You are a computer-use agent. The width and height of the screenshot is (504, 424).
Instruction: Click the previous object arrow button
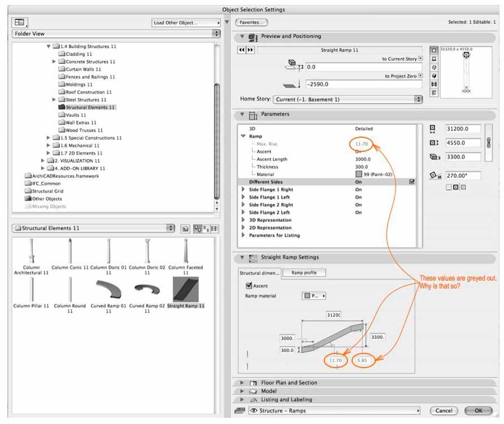pos(241,50)
